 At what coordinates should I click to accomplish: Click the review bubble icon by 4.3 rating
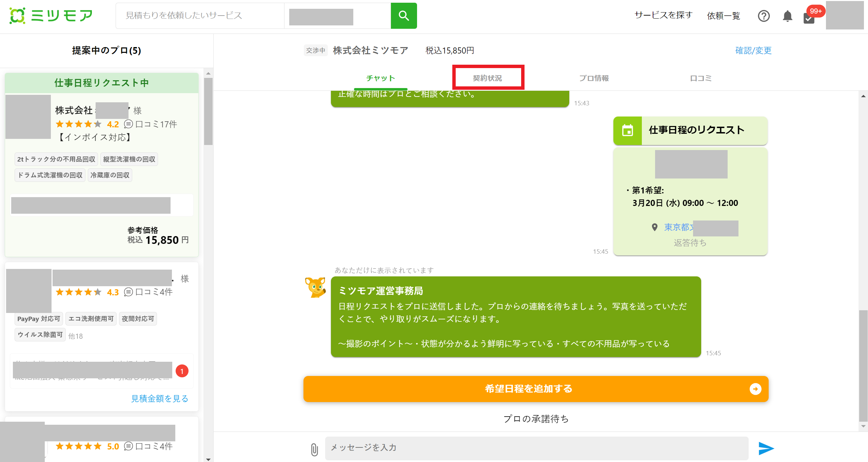(128, 292)
